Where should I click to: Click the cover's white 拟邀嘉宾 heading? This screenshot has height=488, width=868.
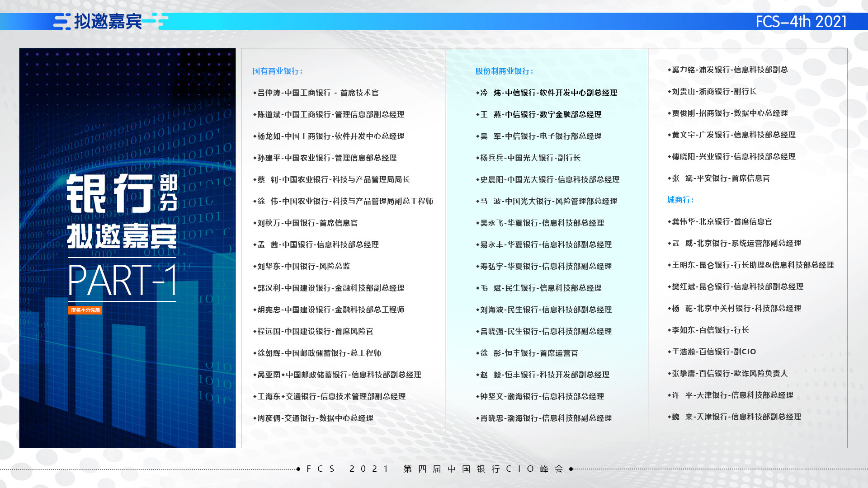point(122,236)
